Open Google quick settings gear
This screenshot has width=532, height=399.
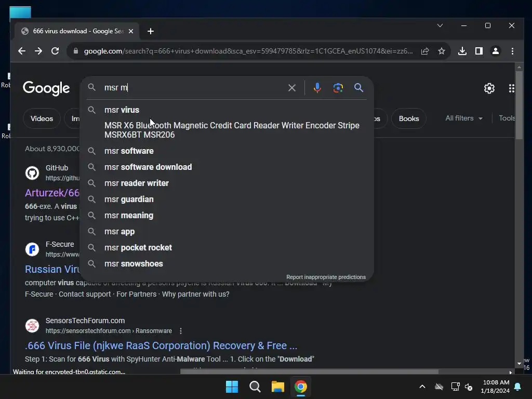coord(489,88)
